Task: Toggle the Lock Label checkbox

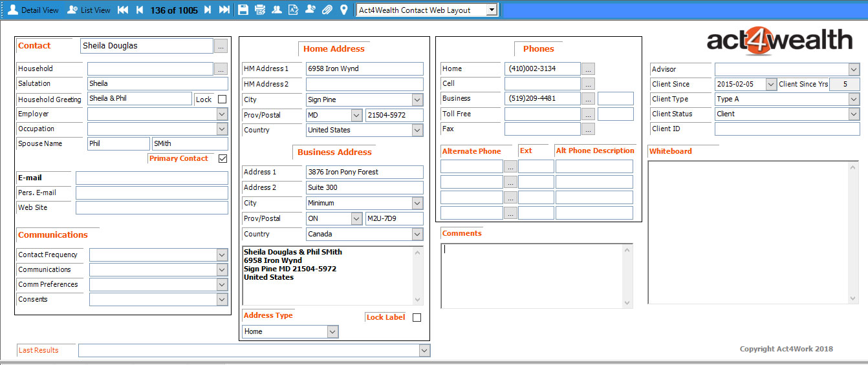Action: coord(417,317)
